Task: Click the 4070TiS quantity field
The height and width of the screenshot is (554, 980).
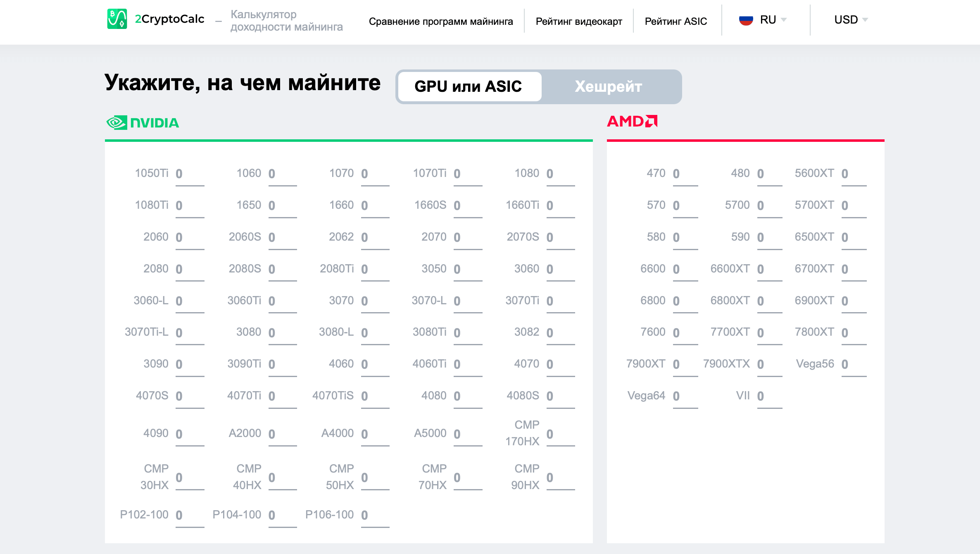Action: coord(375,396)
